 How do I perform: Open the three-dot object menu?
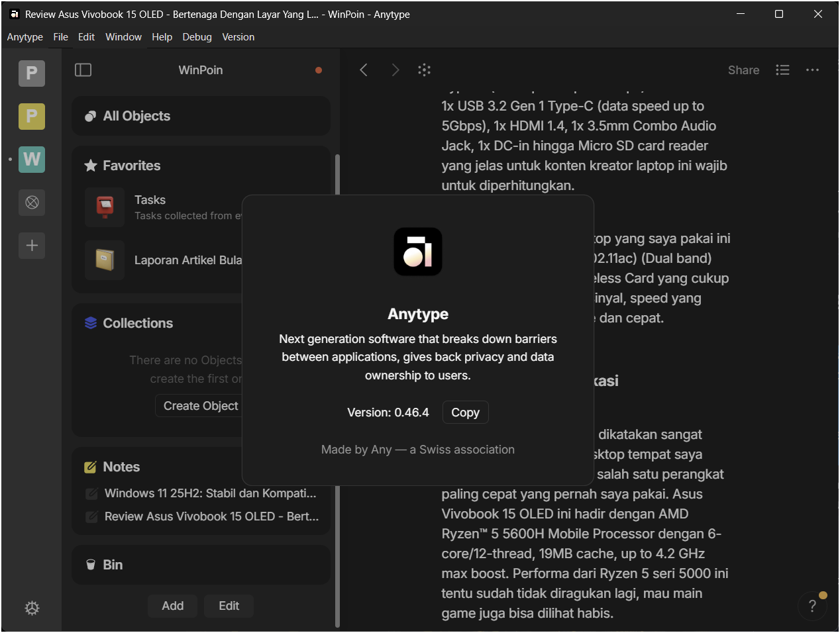coord(813,70)
